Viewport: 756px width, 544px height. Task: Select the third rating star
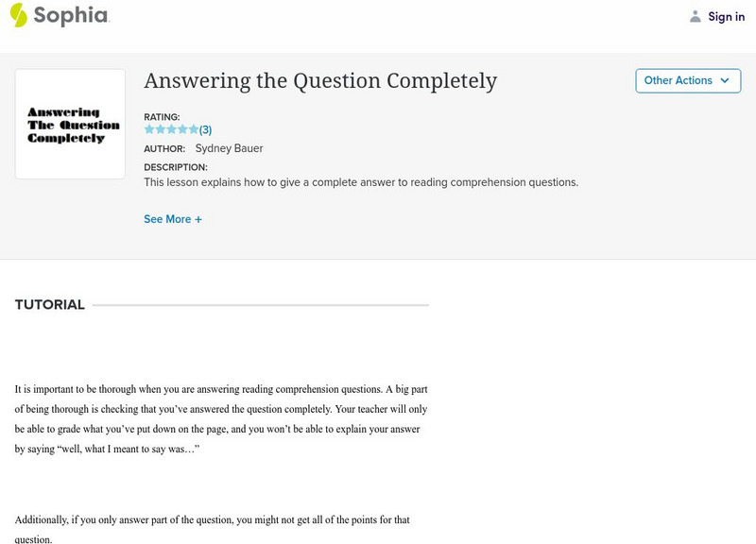pos(171,129)
